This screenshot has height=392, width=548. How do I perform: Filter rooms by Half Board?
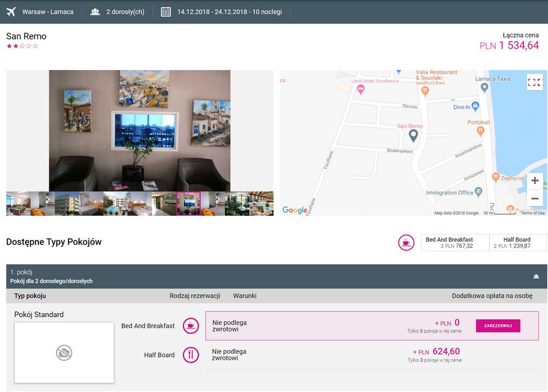tap(517, 243)
